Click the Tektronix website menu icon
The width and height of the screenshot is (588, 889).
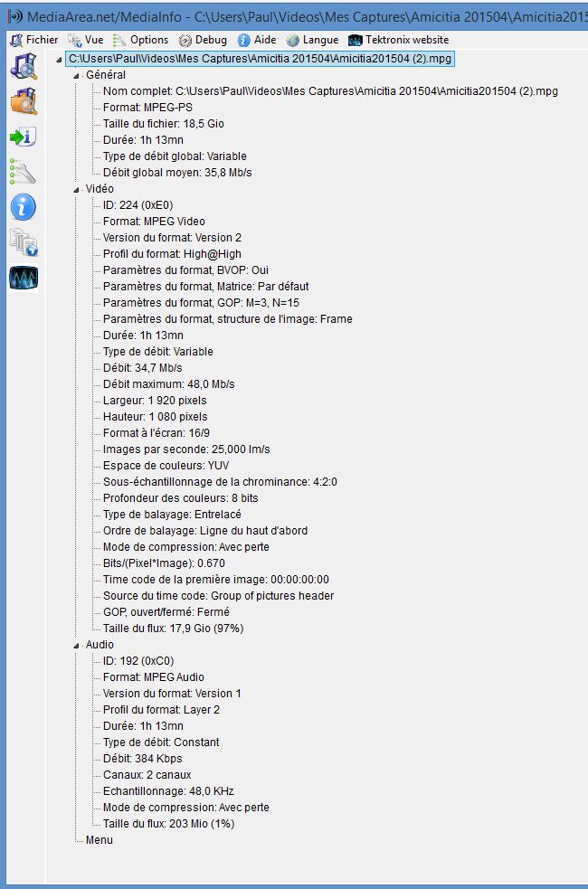tap(355, 41)
